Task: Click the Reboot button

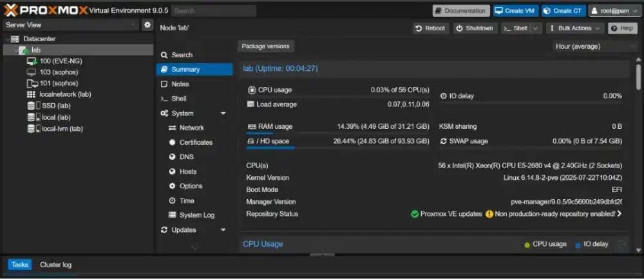Action: [x=430, y=28]
